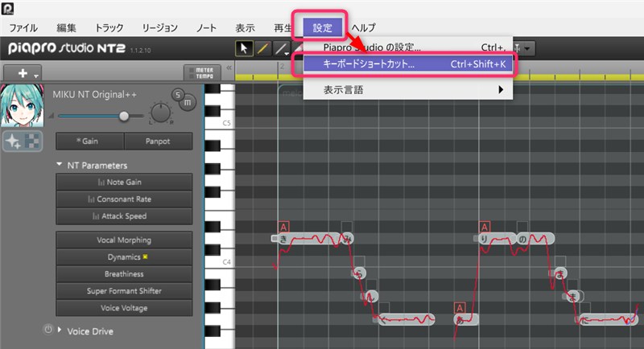Open the 表示 menu
This screenshot has height=349, width=644.
coord(245,27)
